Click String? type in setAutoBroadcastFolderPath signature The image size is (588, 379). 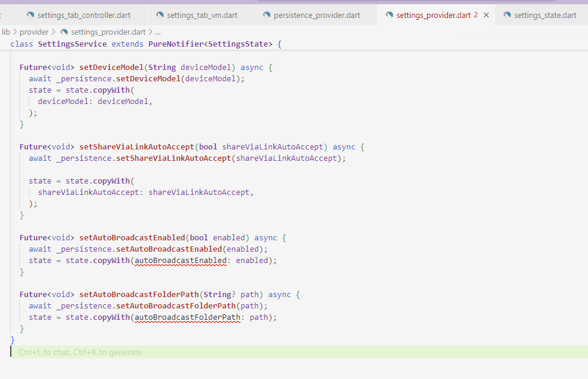[x=220, y=294]
